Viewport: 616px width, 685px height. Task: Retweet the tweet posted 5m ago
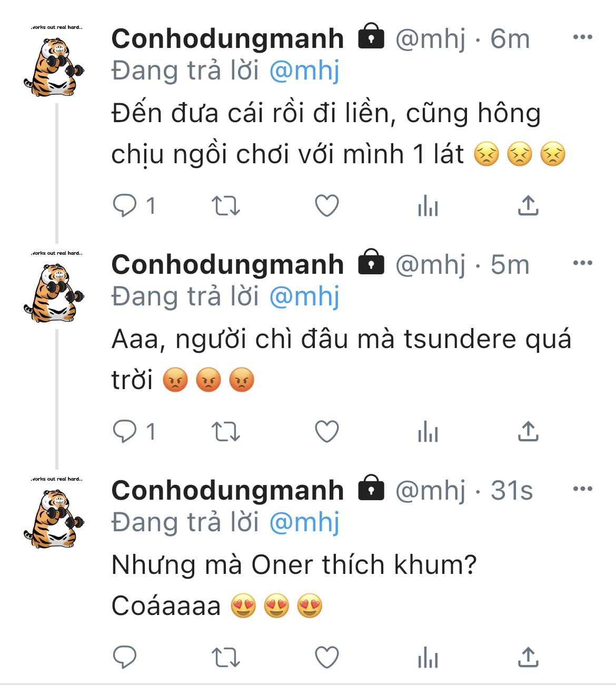click(225, 432)
